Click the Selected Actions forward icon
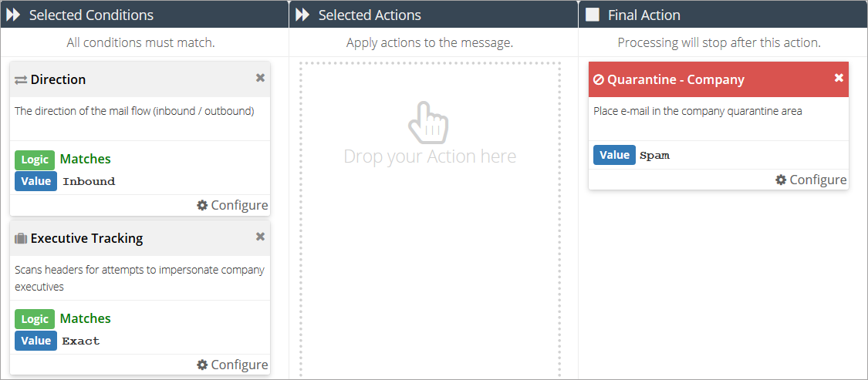This screenshot has height=380, width=868. click(x=302, y=15)
